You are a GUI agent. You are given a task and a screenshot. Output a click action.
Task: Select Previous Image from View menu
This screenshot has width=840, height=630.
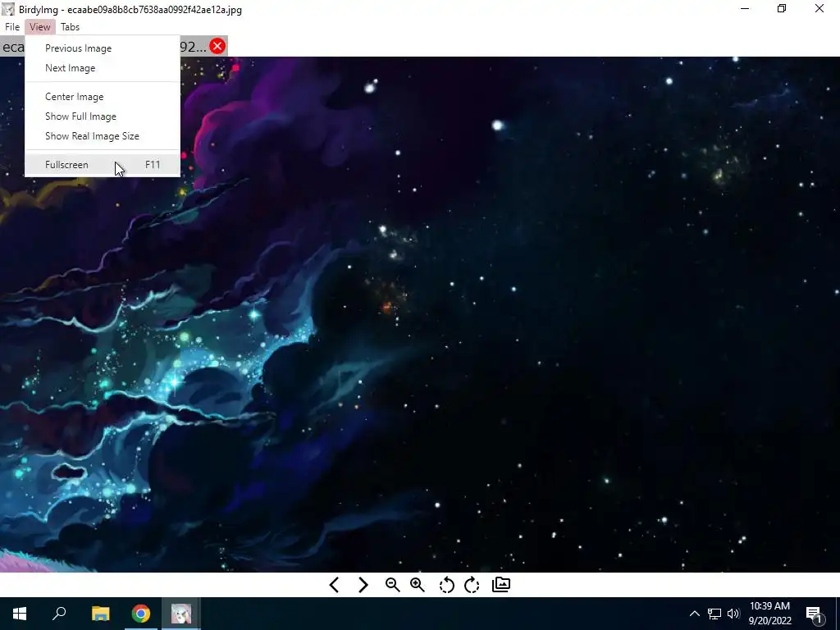click(x=103, y=48)
